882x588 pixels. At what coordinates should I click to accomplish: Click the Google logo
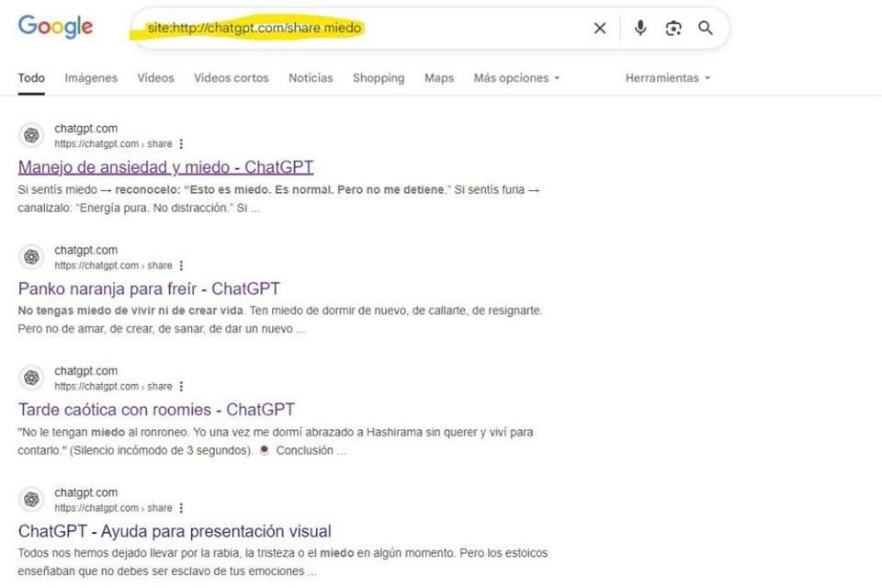pos(55,27)
